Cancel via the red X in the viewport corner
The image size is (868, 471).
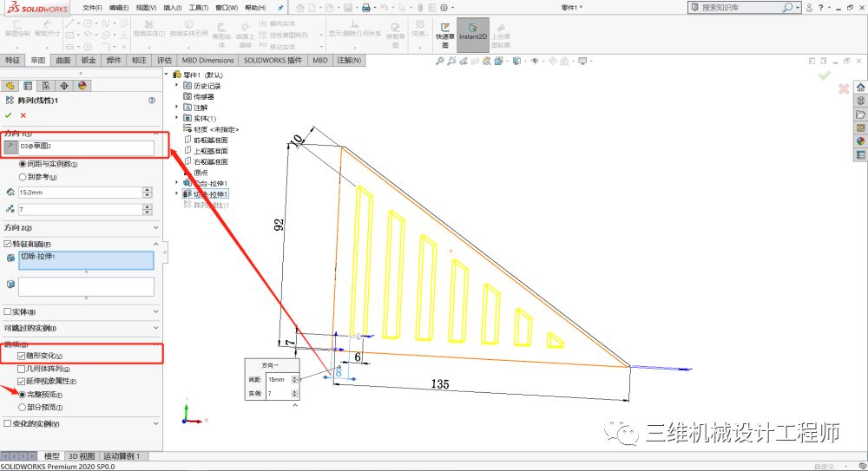click(x=844, y=88)
